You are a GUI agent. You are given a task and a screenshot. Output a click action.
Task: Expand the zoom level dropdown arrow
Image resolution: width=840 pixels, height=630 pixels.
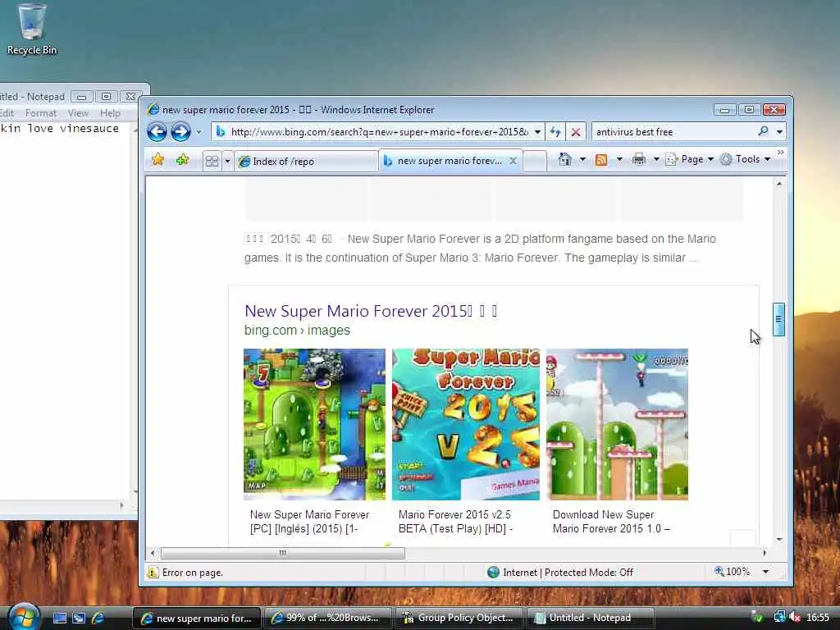765,572
